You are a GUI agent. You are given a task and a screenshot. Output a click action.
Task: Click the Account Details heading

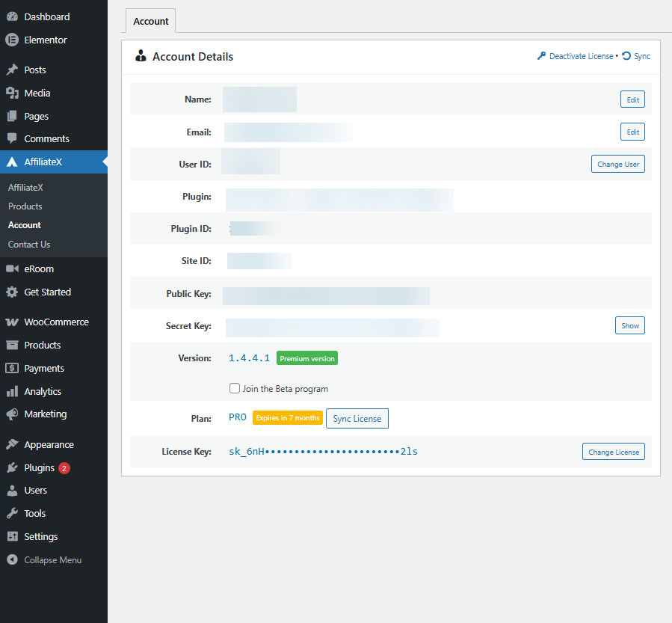click(x=193, y=57)
